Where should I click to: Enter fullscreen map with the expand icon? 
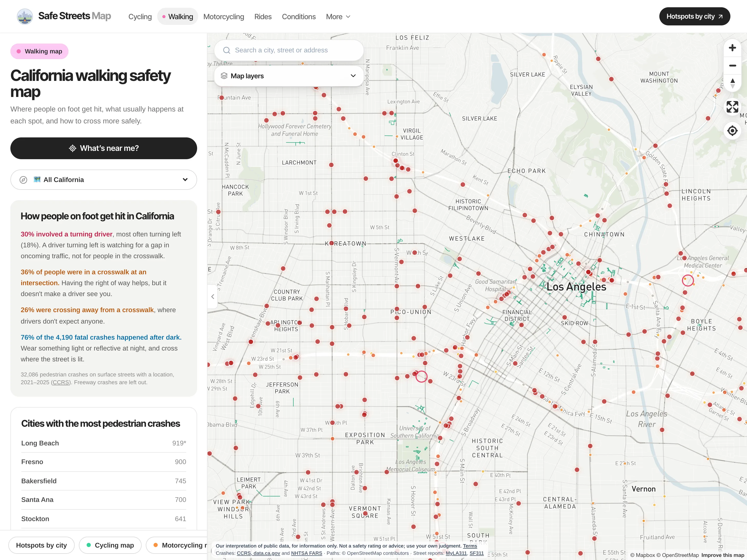pos(732,107)
